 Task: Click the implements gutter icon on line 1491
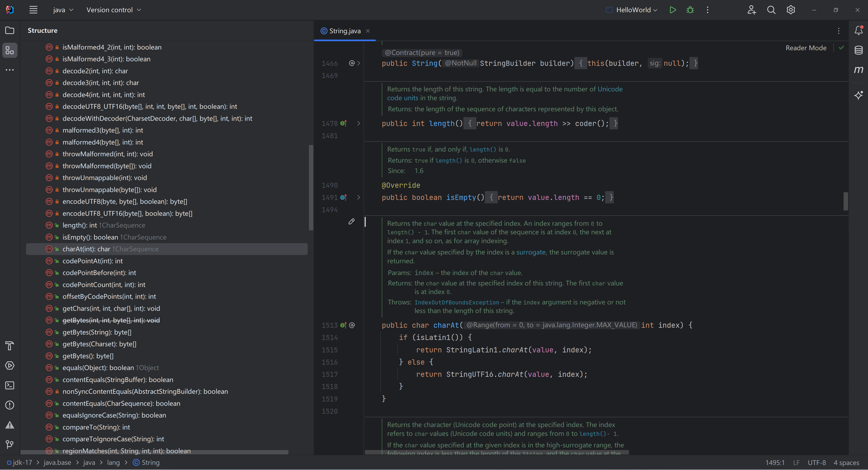[x=343, y=198]
